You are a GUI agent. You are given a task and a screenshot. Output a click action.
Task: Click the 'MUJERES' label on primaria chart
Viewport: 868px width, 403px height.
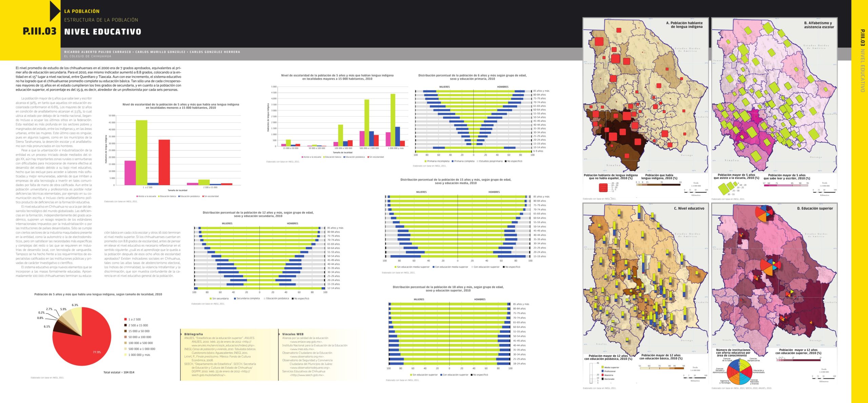[x=444, y=87]
